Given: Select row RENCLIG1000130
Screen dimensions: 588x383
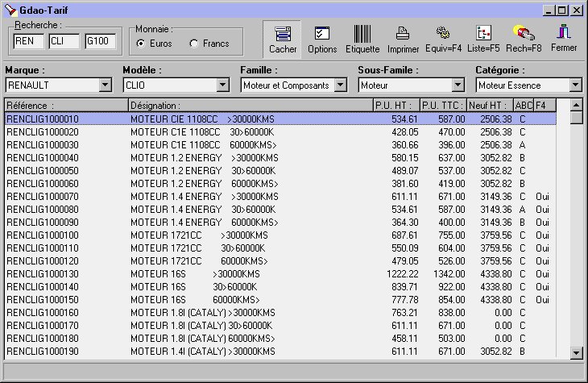Looking at the screenshot, I should point(280,273).
